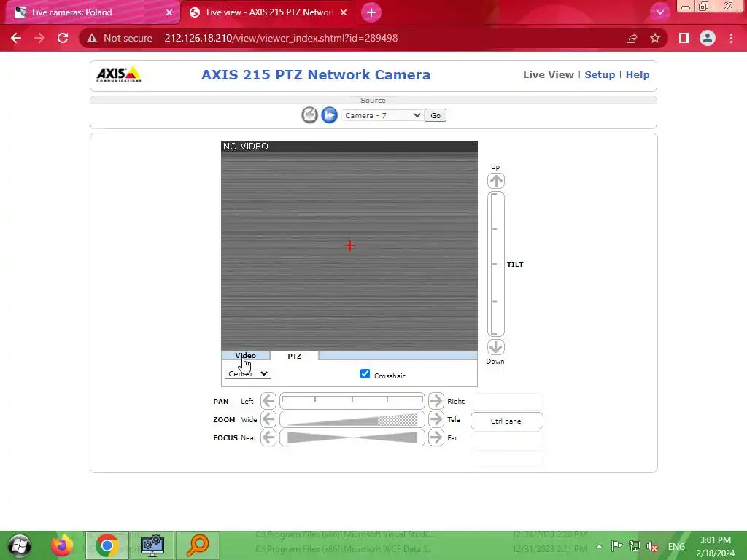Screen dimensions: 747x560
Task: Focus farther with the Far arrow
Action: (x=436, y=437)
